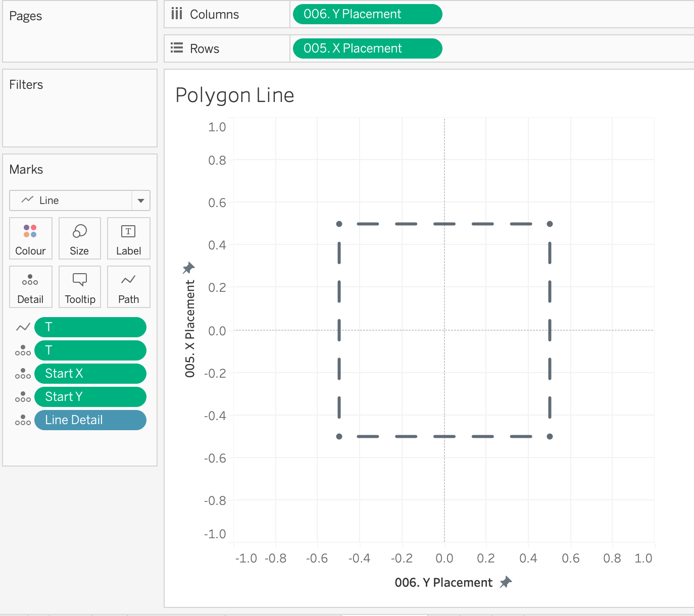Open the Label marks card

[129, 238]
